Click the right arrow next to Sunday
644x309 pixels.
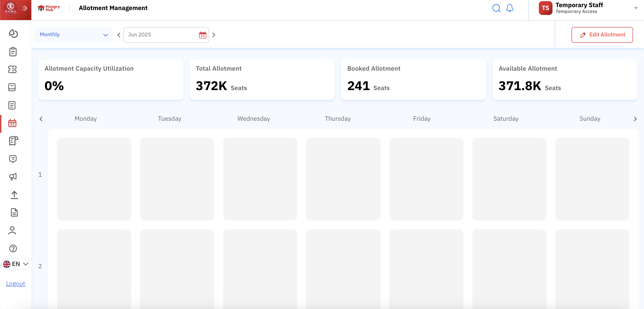point(635,119)
